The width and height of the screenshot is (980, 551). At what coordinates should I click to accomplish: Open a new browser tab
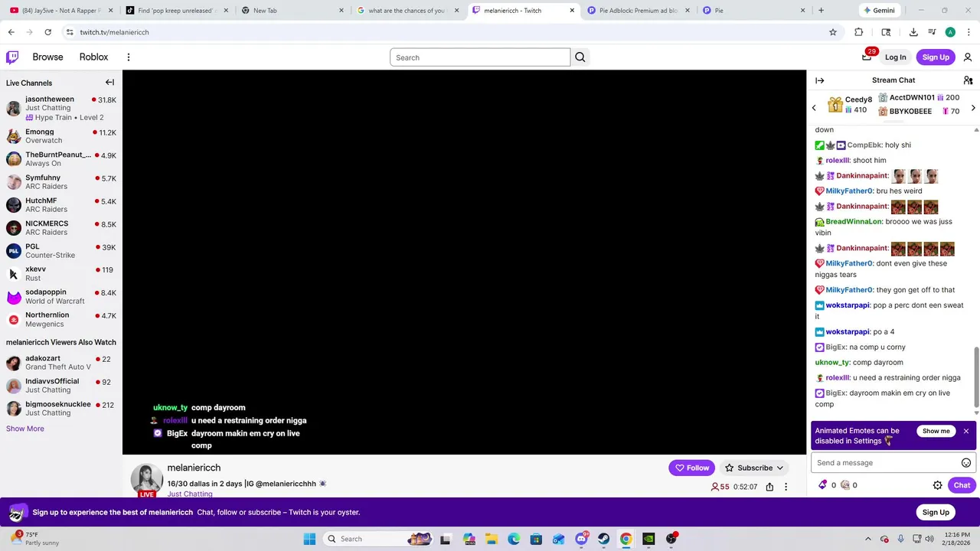click(821, 11)
